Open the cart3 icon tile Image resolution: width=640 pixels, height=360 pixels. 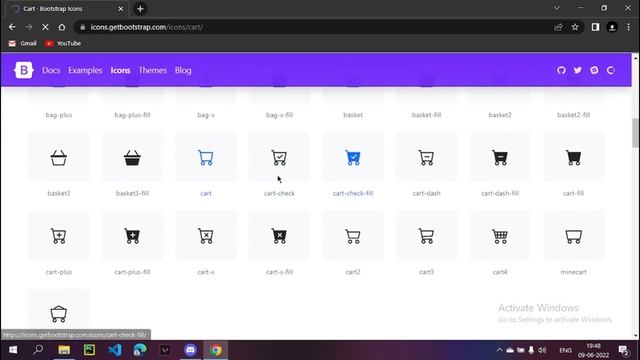coord(427,236)
